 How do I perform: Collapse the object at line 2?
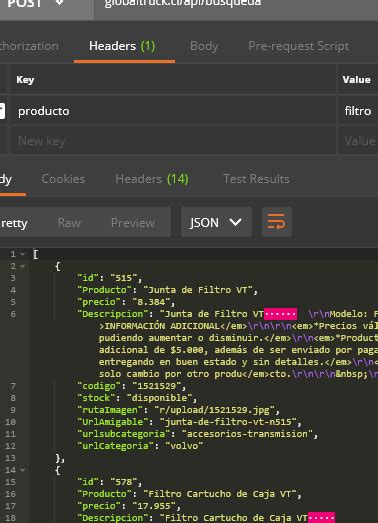tap(23, 266)
